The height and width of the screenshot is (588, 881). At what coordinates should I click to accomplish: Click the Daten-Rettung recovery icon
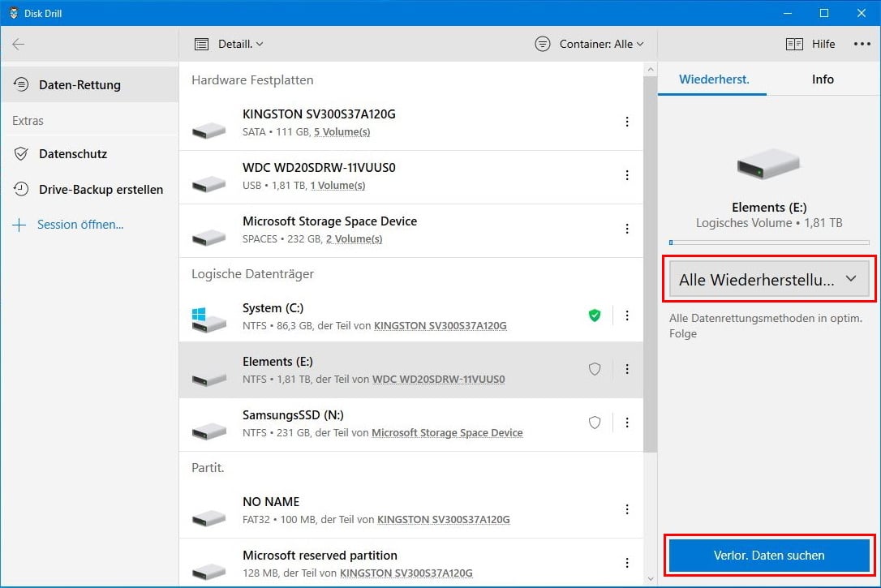click(21, 85)
